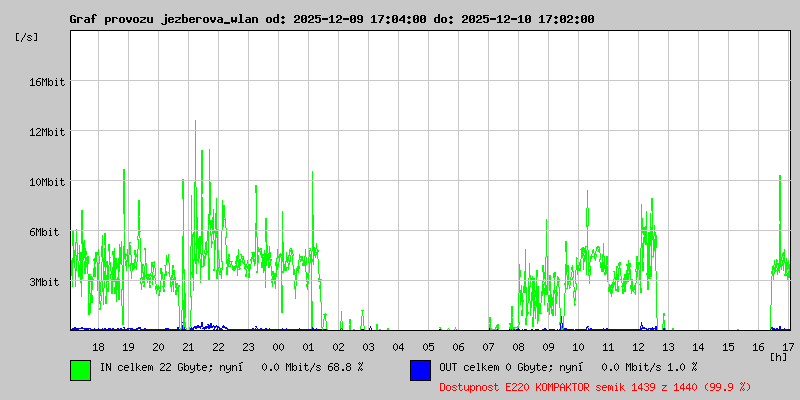Screen dimensions: 800x400
Task: Click hour label 23 on time axis
Action: coord(248,347)
